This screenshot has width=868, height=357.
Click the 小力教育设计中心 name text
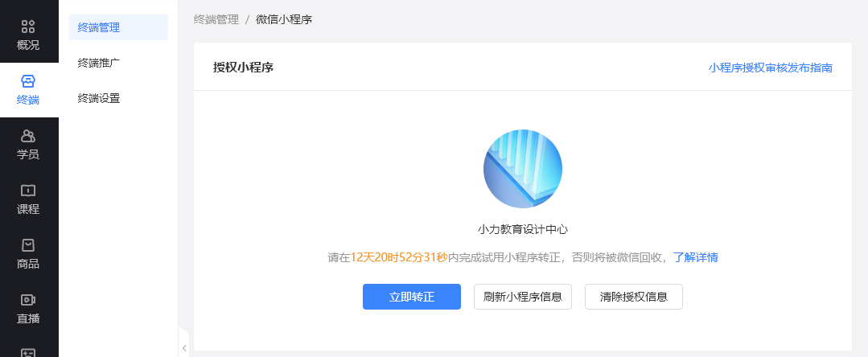tap(523, 229)
